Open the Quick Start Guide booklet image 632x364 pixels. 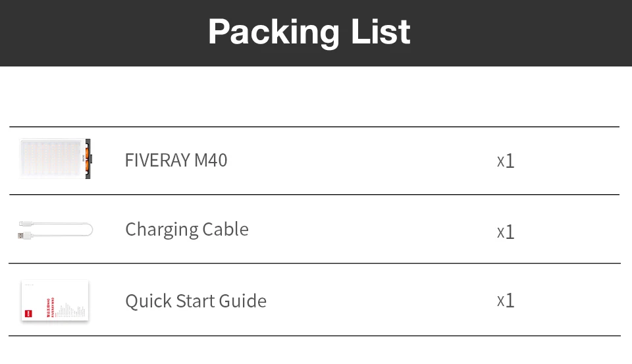click(x=55, y=301)
